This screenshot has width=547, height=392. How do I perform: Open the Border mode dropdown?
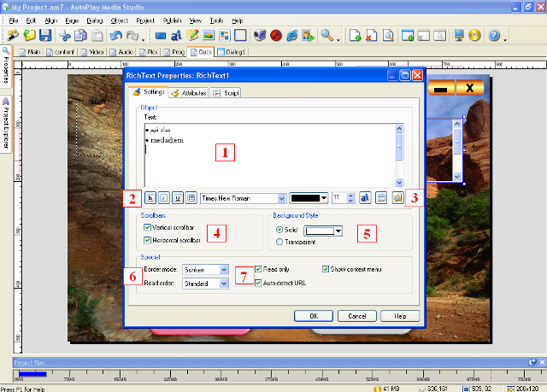coord(224,269)
